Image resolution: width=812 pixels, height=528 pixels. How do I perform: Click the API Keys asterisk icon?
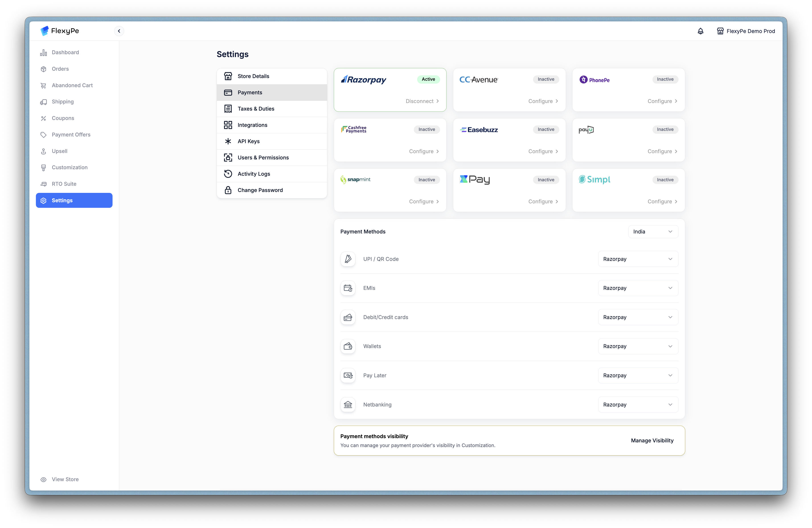(x=228, y=141)
